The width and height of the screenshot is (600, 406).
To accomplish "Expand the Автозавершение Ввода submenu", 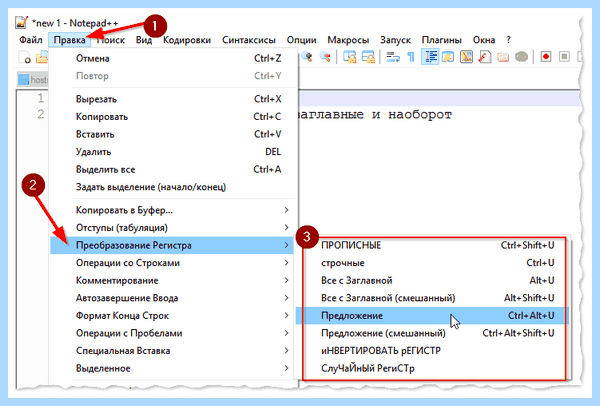I will pos(174,298).
